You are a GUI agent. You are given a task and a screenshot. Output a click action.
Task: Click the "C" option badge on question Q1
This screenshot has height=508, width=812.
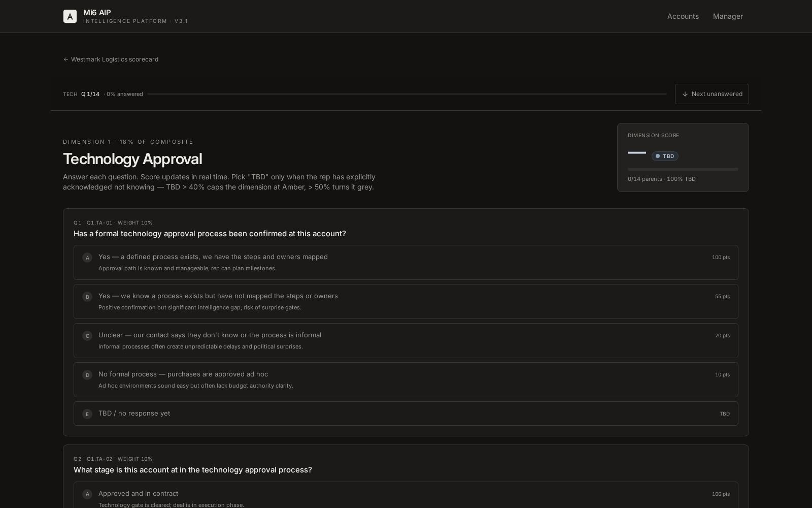coord(87,336)
